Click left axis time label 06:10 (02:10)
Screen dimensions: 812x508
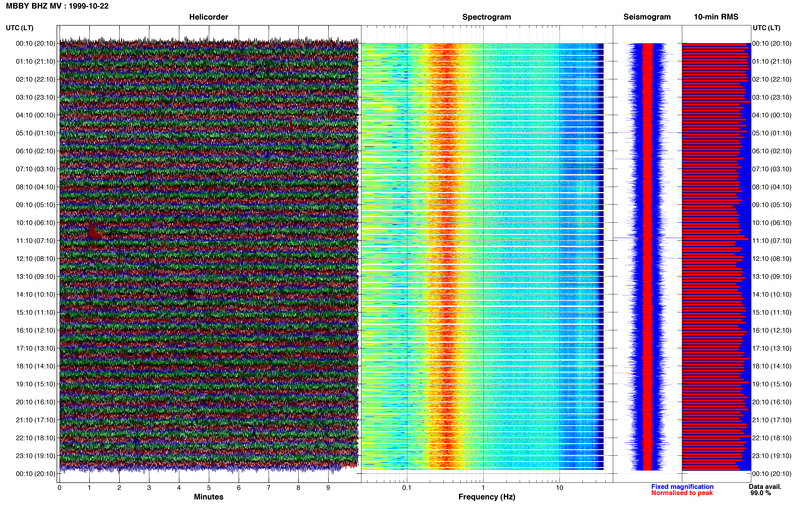(x=36, y=151)
